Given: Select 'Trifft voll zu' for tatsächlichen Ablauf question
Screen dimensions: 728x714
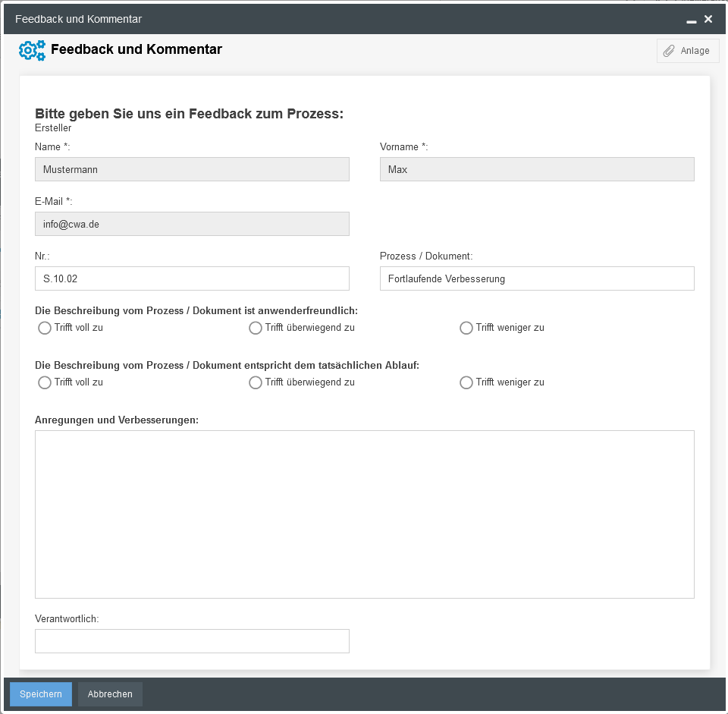Looking at the screenshot, I should (x=45, y=383).
